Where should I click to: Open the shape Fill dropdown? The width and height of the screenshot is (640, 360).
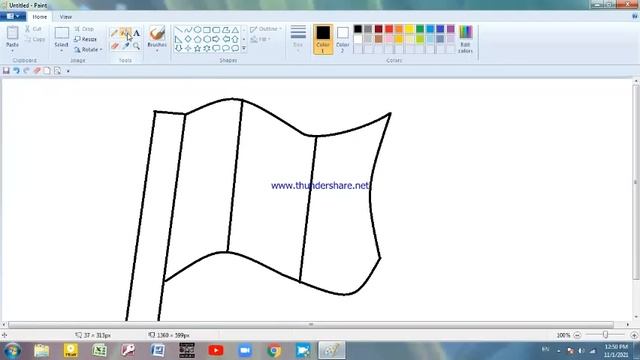click(x=260, y=39)
